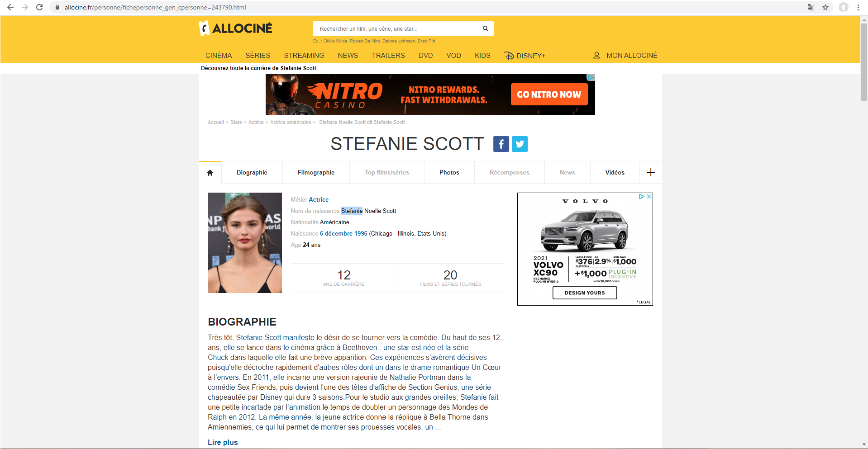Open the KIDS menu
The height and width of the screenshot is (449, 868).
point(482,55)
